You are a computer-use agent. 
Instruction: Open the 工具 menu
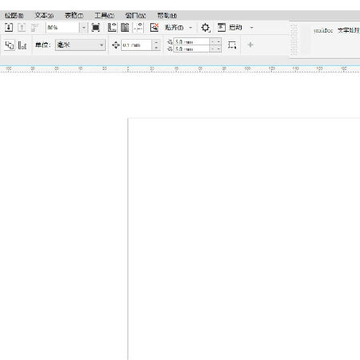(104, 15)
